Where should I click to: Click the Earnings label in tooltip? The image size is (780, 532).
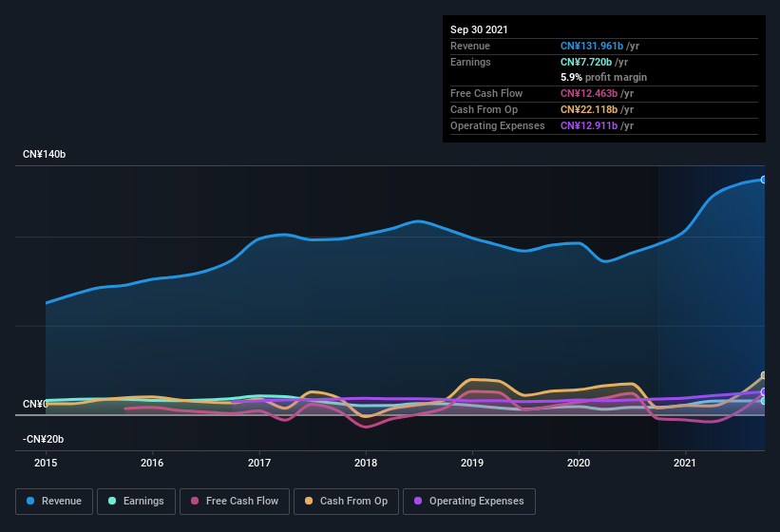click(470, 62)
